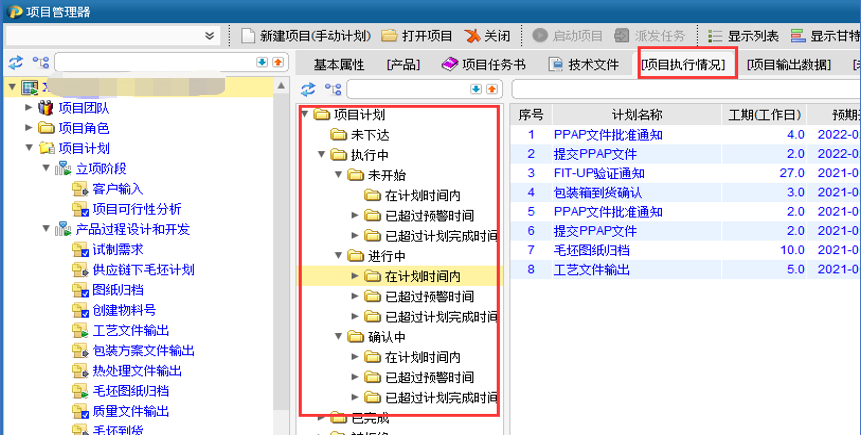Click orange up-arrow in middle panel search
The height and width of the screenshot is (435, 863).
tap(492, 89)
